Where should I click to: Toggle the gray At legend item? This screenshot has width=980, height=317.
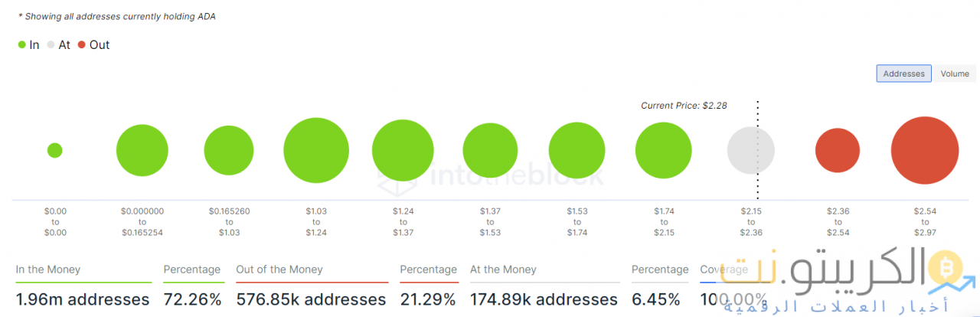pyautogui.click(x=59, y=45)
